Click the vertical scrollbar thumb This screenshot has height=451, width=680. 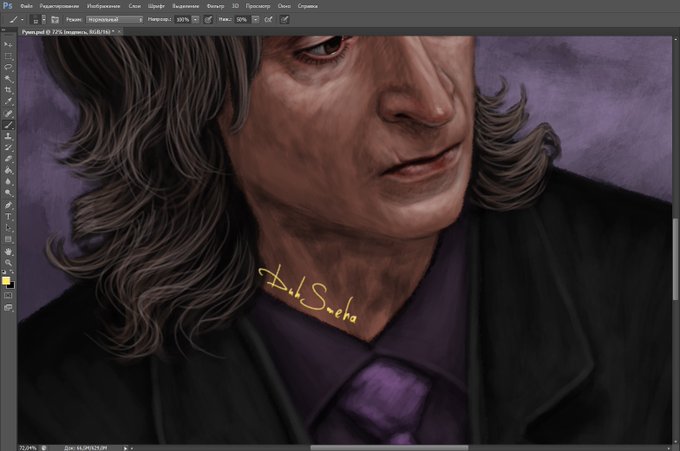click(x=675, y=259)
